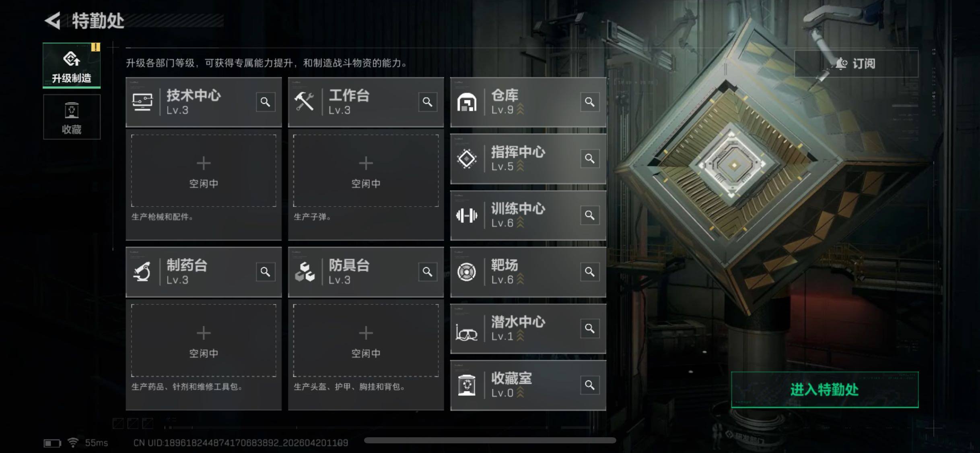Tap the magnifier on 指挥中心

590,159
